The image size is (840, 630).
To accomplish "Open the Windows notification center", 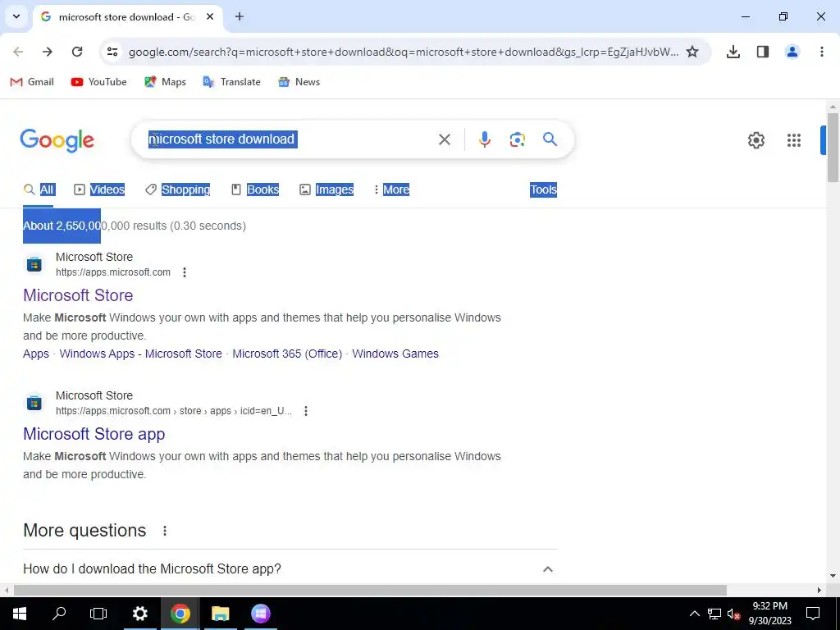I will (x=813, y=614).
